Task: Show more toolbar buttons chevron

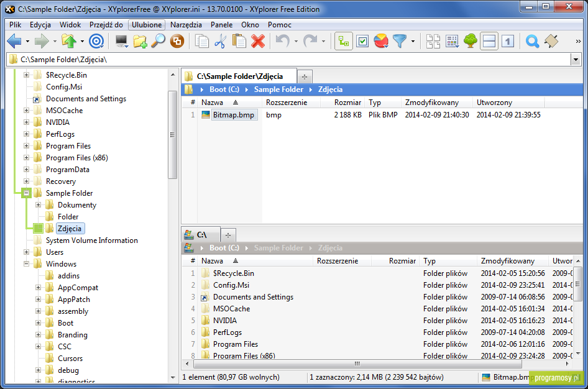Action: click(x=578, y=41)
